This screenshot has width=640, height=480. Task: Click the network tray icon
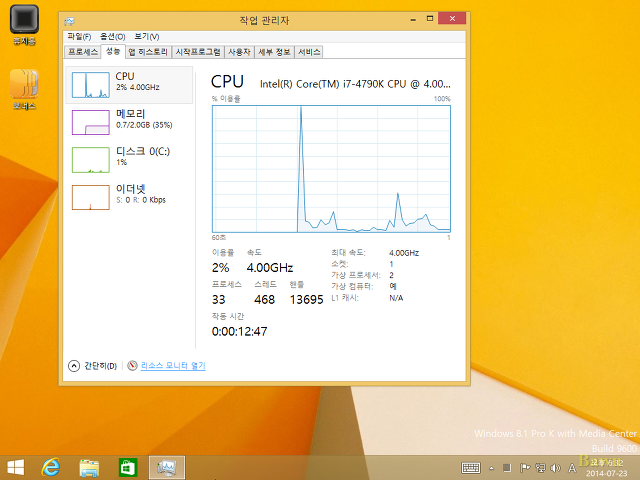pos(540,468)
